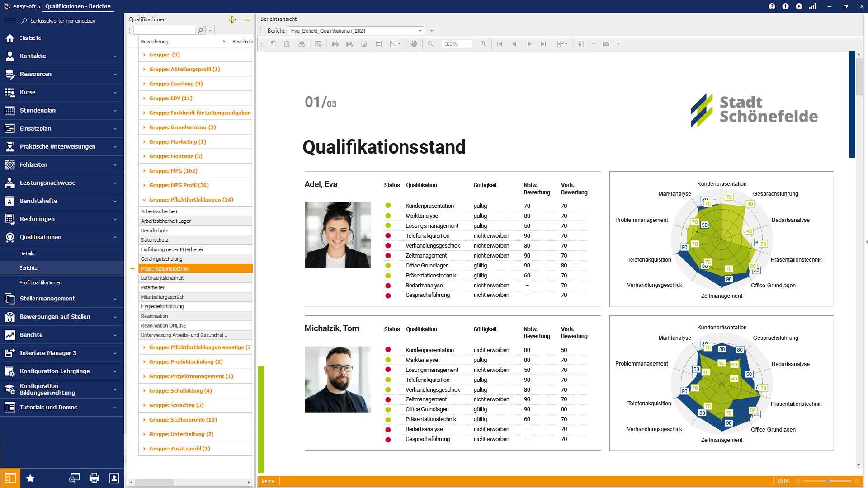Expand Gruppe: EDV (11)
Image resolution: width=868 pixels, height=488 pixels.
[x=144, y=98]
